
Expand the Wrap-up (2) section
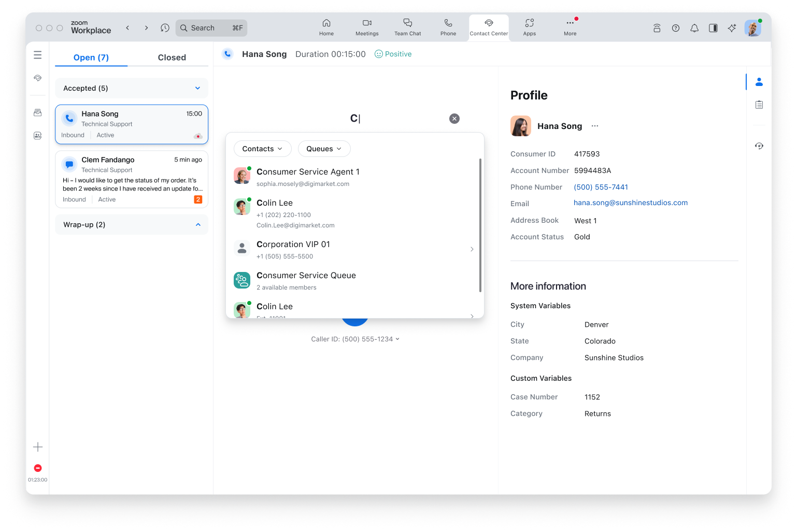[x=197, y=225]
